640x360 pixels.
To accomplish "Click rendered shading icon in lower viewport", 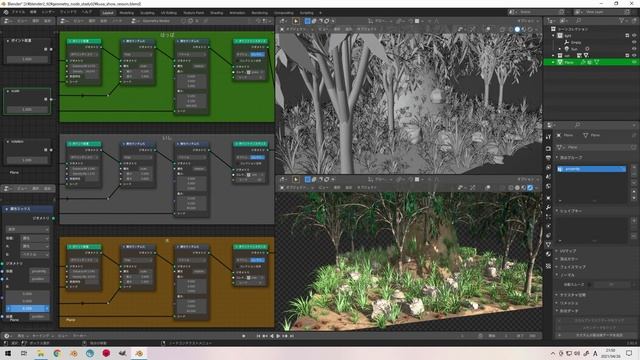I will click(530, 188).
